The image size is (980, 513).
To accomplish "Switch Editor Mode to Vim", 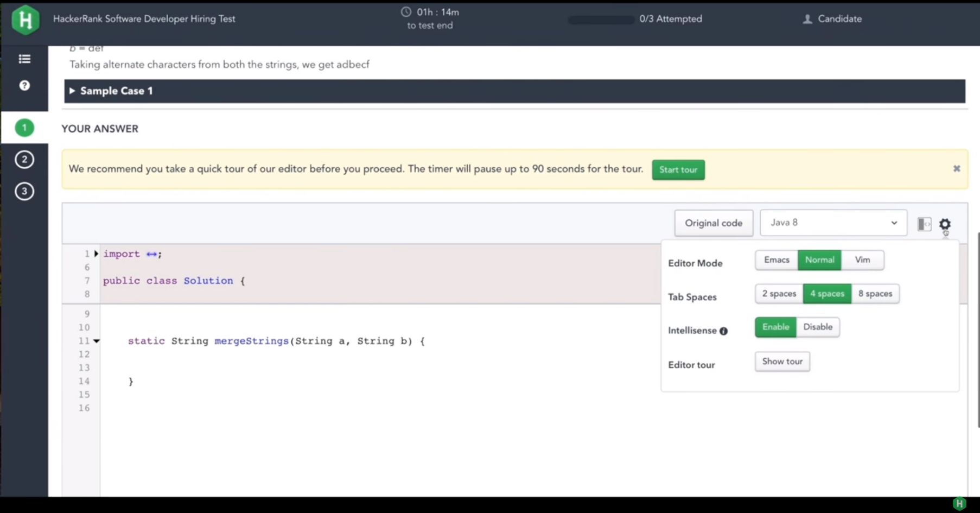I will pos(862,259).
